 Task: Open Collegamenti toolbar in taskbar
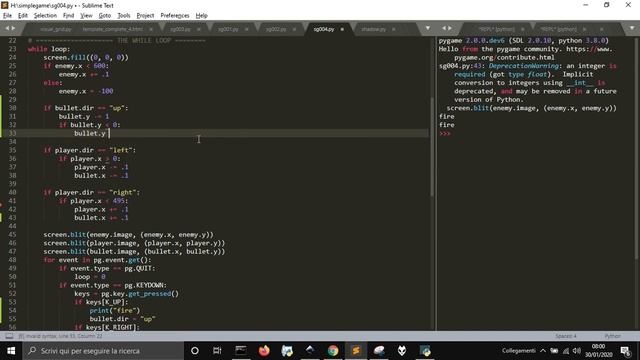[x=518, y=351]
